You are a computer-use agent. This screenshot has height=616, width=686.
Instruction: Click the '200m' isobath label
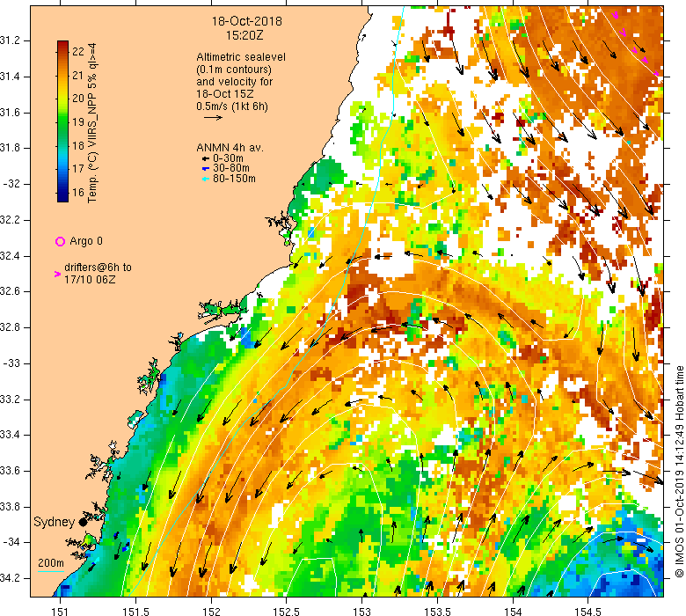click(51, 563)
